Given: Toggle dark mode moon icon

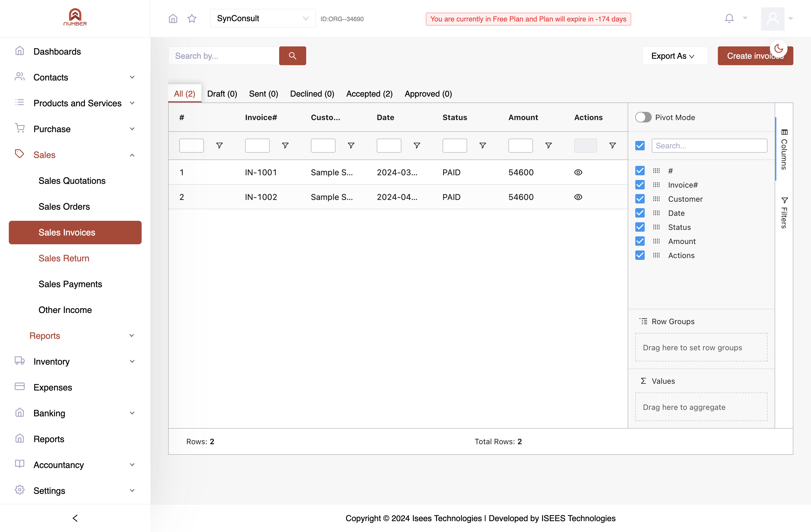Looking at the screenshot, I should pyautogui.click(x=779, y=49).
